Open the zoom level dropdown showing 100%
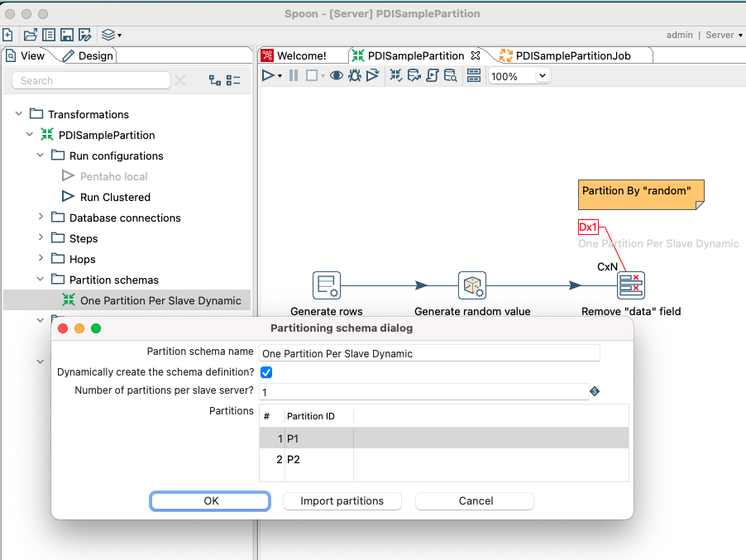This screenshot has height=560, width=746. pyautogui.click(x=542, y=75)
